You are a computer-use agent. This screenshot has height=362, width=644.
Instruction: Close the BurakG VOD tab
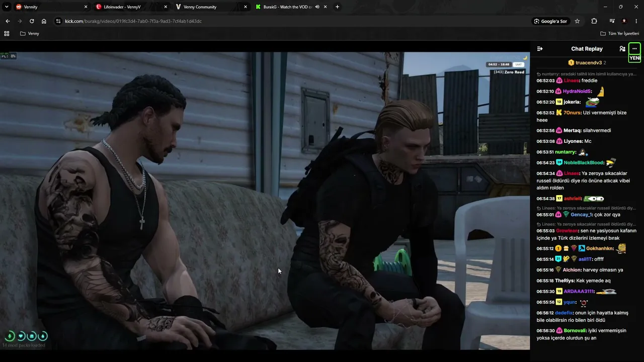(x=326, y=7)
